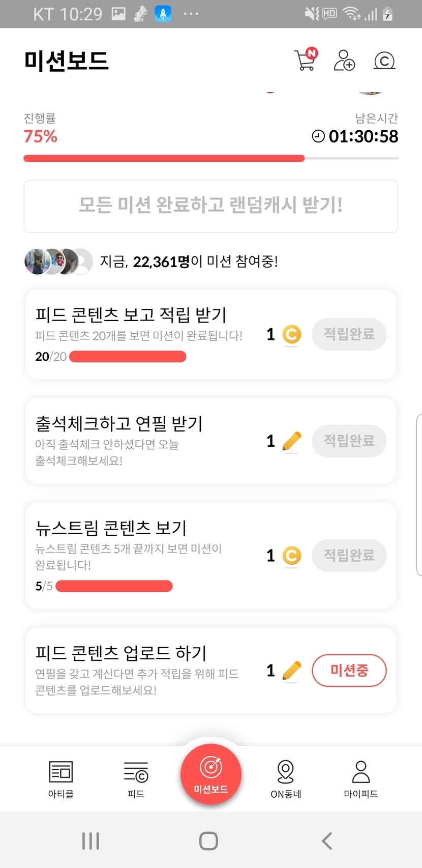Click the 20/20 feed progress bar
Viewport: 422px width, 868px height.
128,357
